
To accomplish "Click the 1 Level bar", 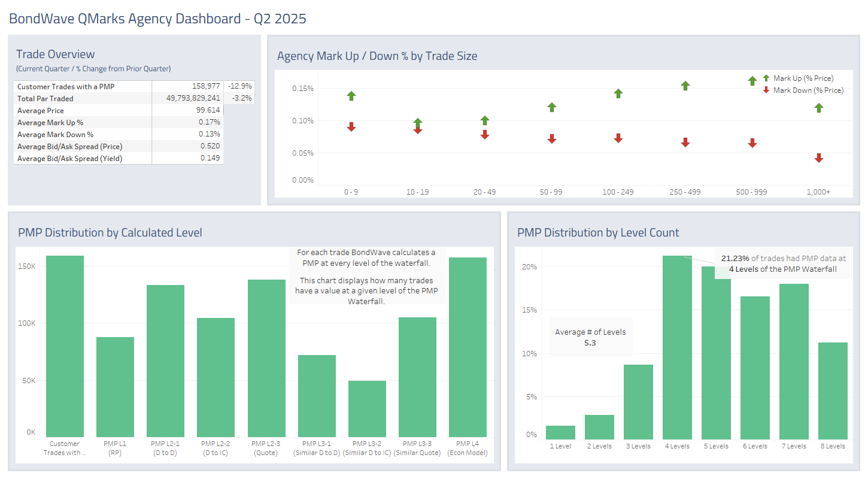I will [x=560, y=432].
